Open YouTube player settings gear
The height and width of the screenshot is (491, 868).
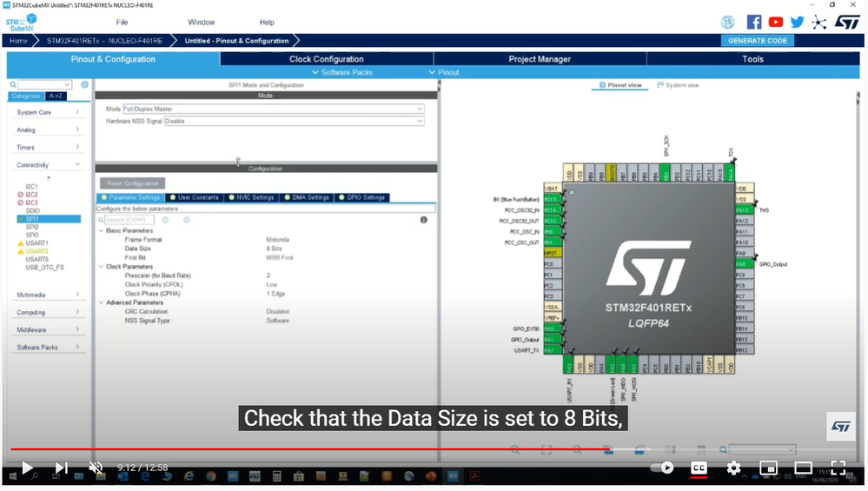(x=733, y=468)
